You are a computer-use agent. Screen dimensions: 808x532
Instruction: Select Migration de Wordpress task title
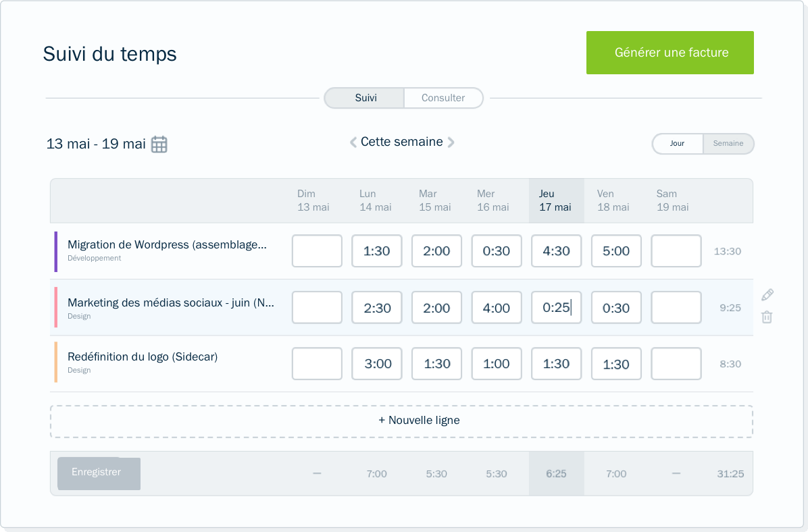coord(167,244)
